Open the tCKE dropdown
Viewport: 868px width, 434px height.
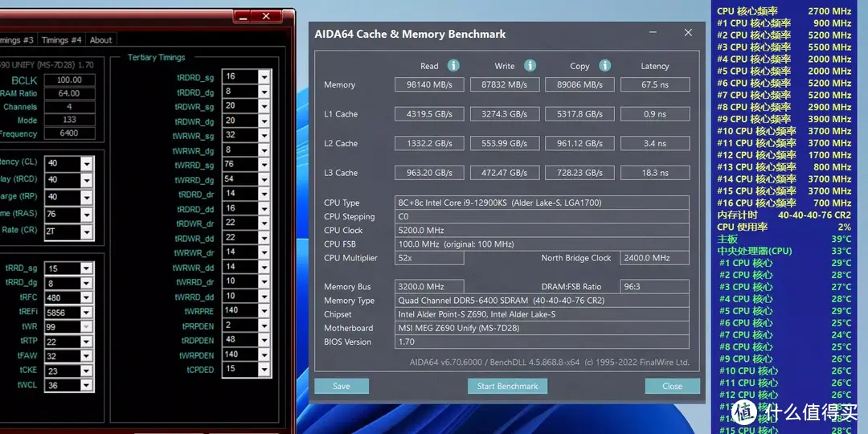tap(86, 371)
